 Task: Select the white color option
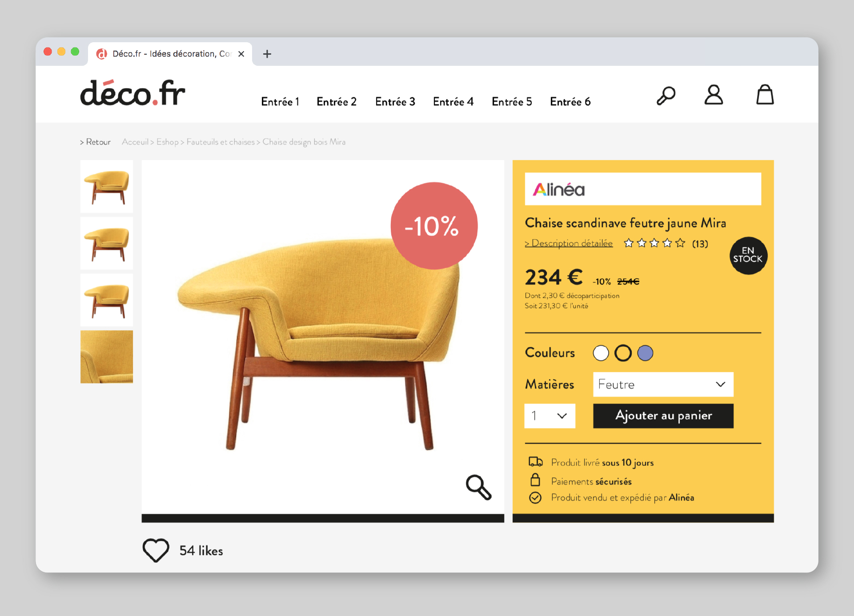pos(601,353)
